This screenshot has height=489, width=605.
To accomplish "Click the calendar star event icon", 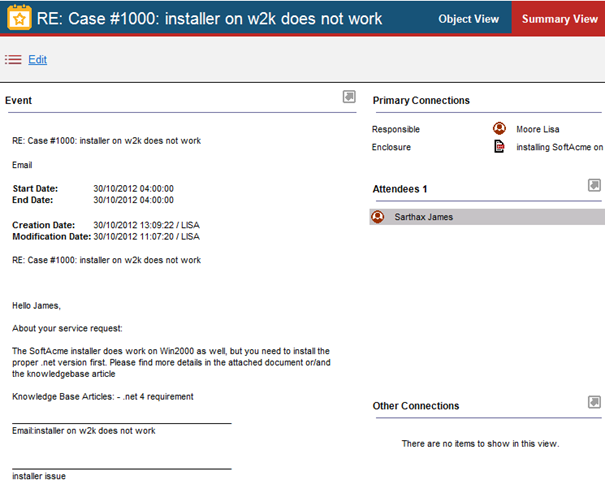I will click(19, 17).
